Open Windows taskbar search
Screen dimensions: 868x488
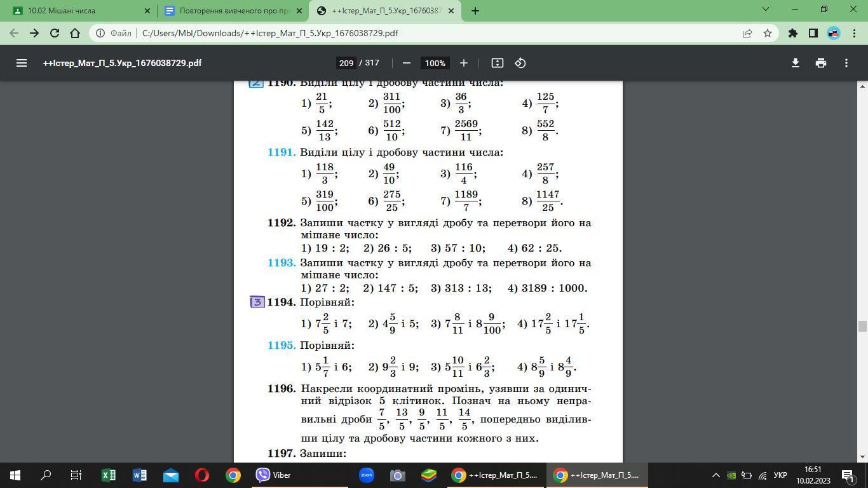46,475
